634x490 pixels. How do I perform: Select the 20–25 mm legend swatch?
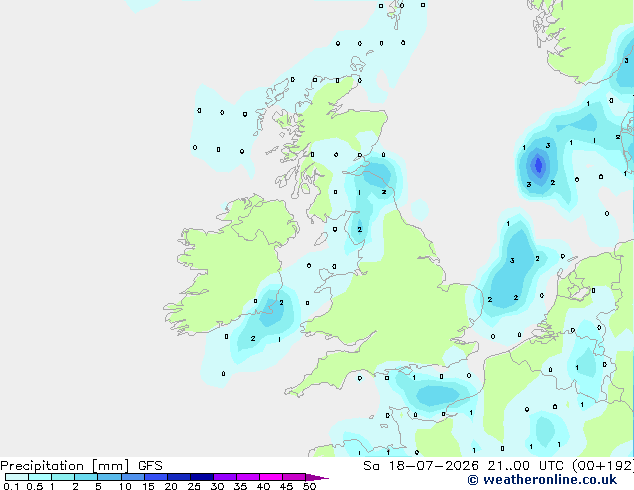coord(178,477)
